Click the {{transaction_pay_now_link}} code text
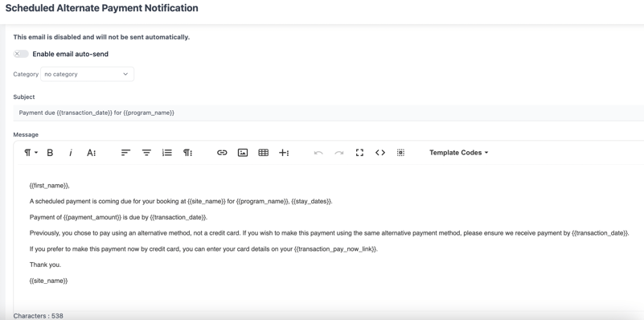 335,249
